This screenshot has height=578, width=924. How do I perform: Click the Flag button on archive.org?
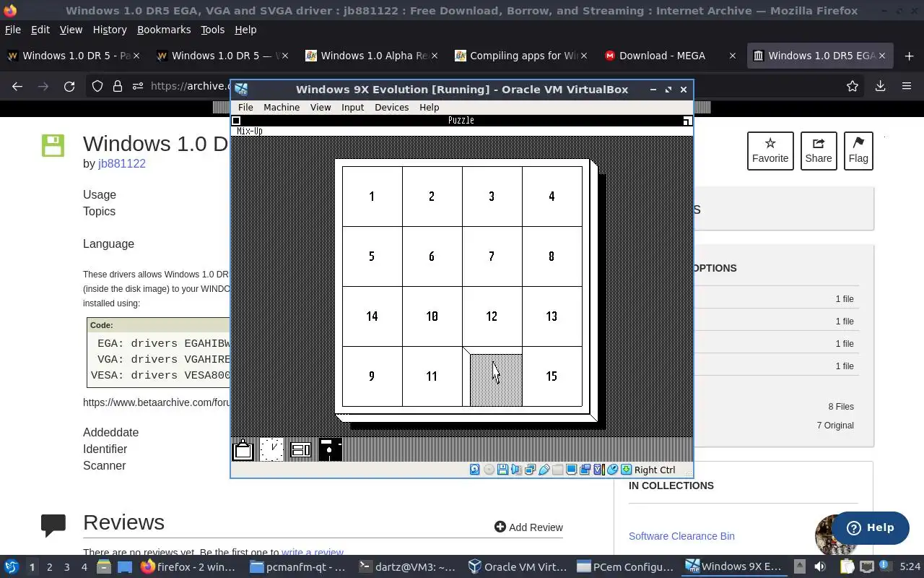(x=858, y=151)
